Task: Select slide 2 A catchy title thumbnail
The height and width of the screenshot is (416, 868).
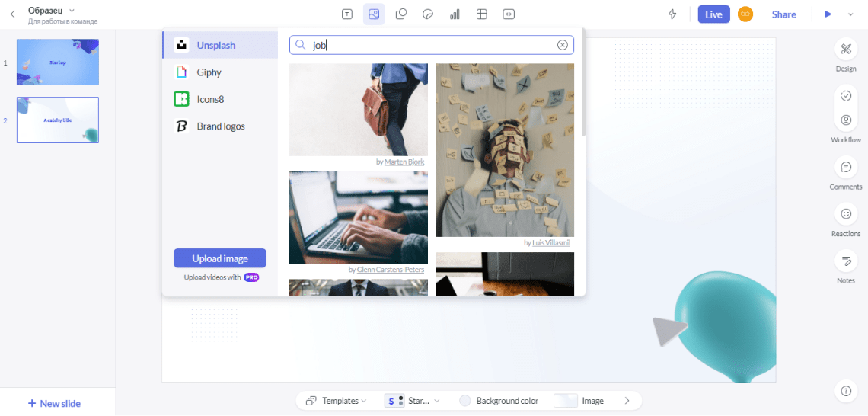Action: click(x=58, y=120)
